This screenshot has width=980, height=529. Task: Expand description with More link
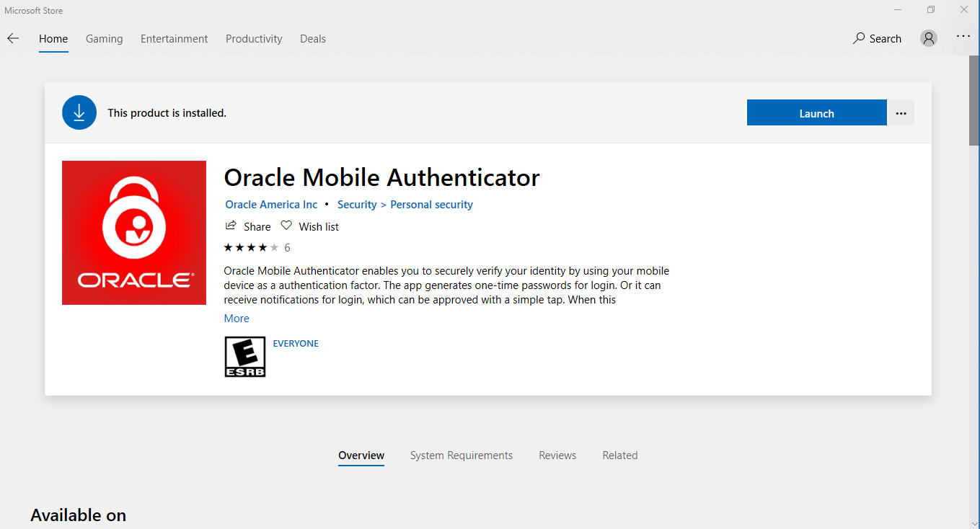(x=237, y=319)
